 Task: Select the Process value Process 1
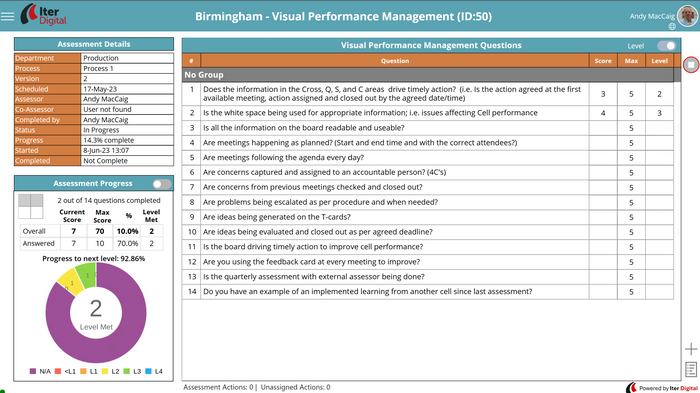(127, 68)
